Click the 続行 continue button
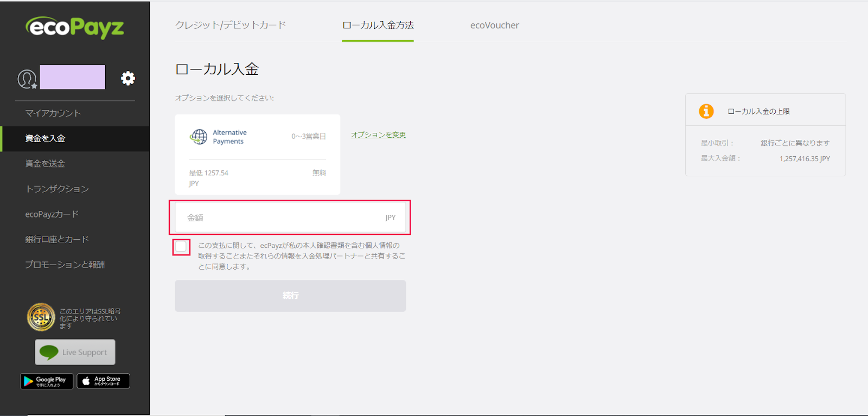This screenshot has width=868, height=416. pyautogui.click(x=290, y=296)
